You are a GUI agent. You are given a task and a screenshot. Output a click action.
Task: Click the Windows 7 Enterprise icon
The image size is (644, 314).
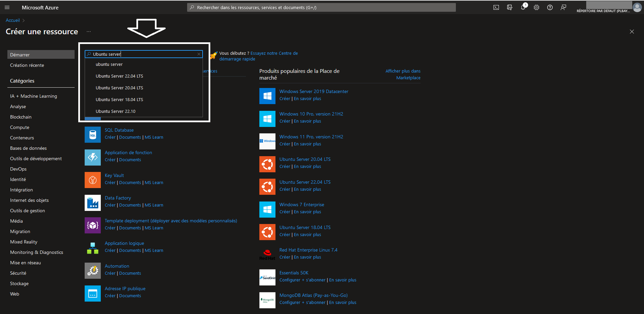click(x=267, y=209)
